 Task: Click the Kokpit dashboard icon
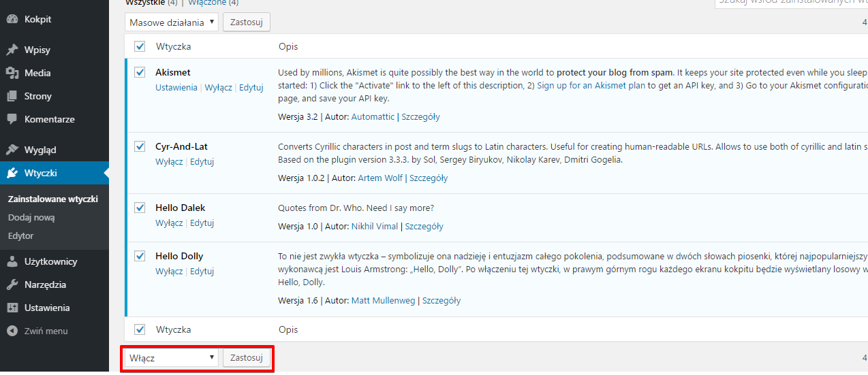click(x=12, y=20)
